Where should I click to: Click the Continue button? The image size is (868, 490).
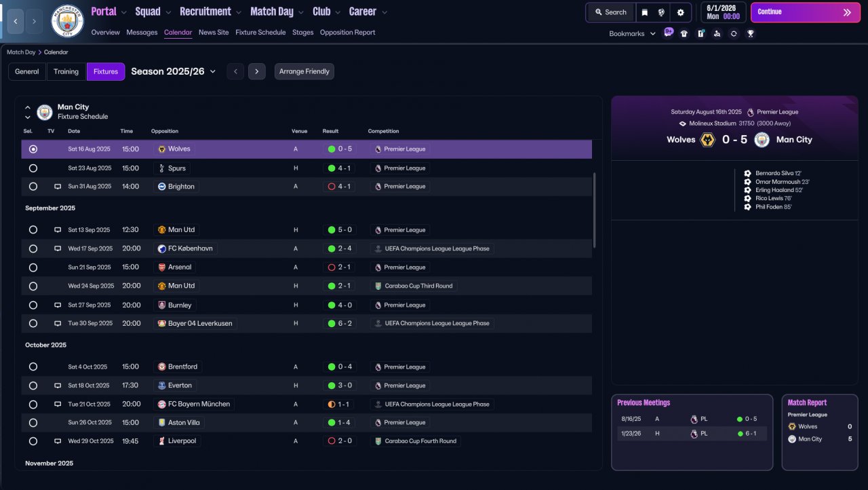[x=806, y=12]
